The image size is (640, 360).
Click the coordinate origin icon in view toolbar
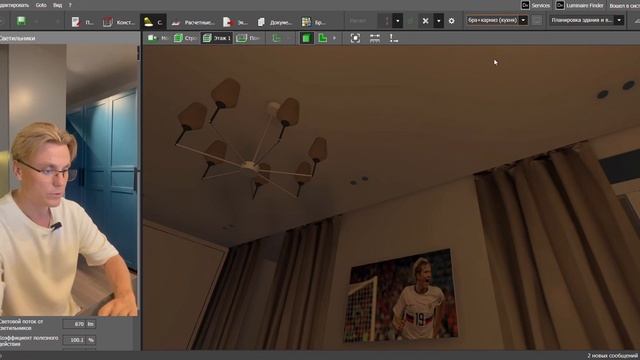click(393, 38)
